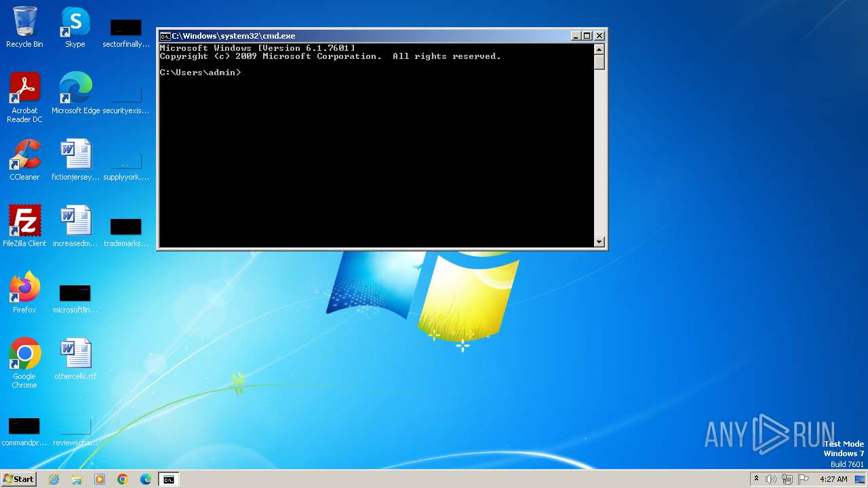Screen dimensions: 868x488
Task: Open the Start menu
Action: 18,479
